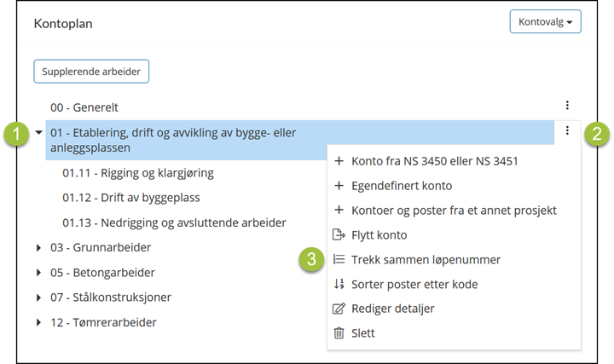Expand the 05 - Betongarbeider node

tap(38, 273)
